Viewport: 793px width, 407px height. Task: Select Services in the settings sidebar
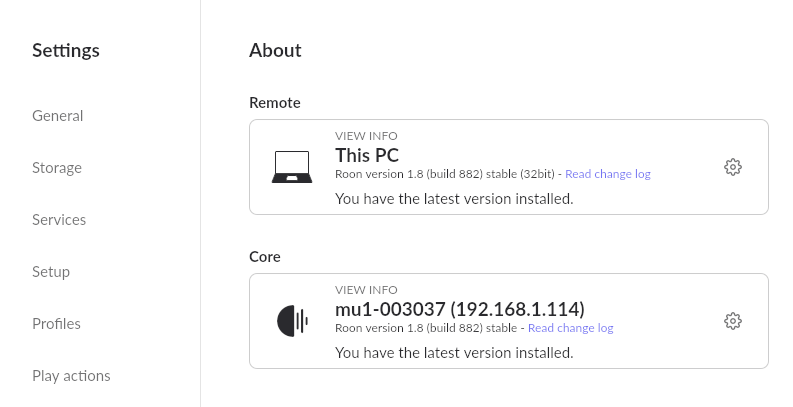tap(59, 220)
